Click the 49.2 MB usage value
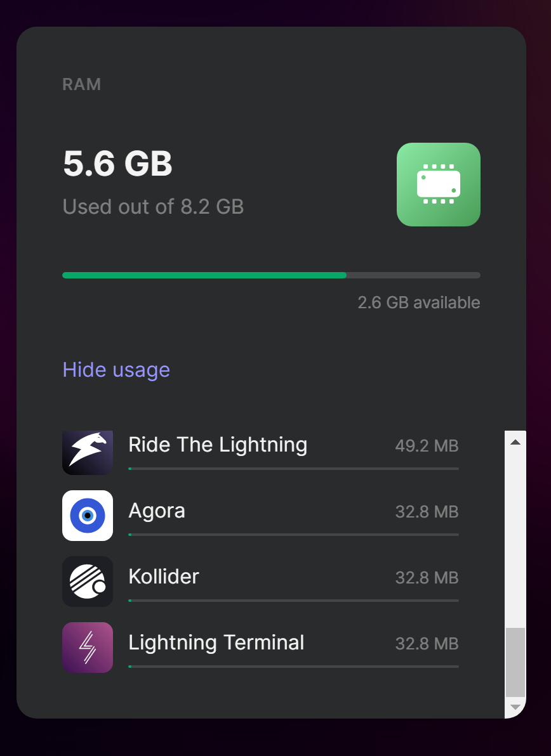 coord(427,446)
